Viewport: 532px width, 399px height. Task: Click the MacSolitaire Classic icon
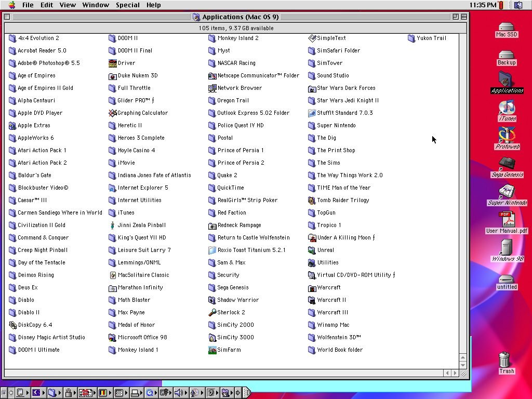pos(113,275)
